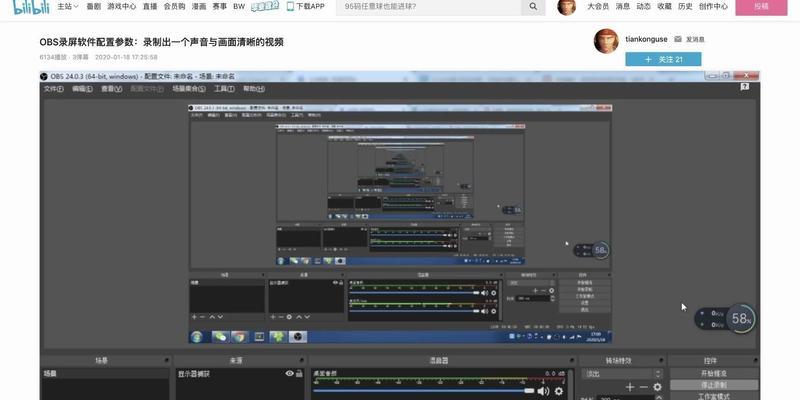The height and width of the screenshot is (400, 800).
Task: Adjust the 桌面音频 volume slider
Action: (423, 391)
